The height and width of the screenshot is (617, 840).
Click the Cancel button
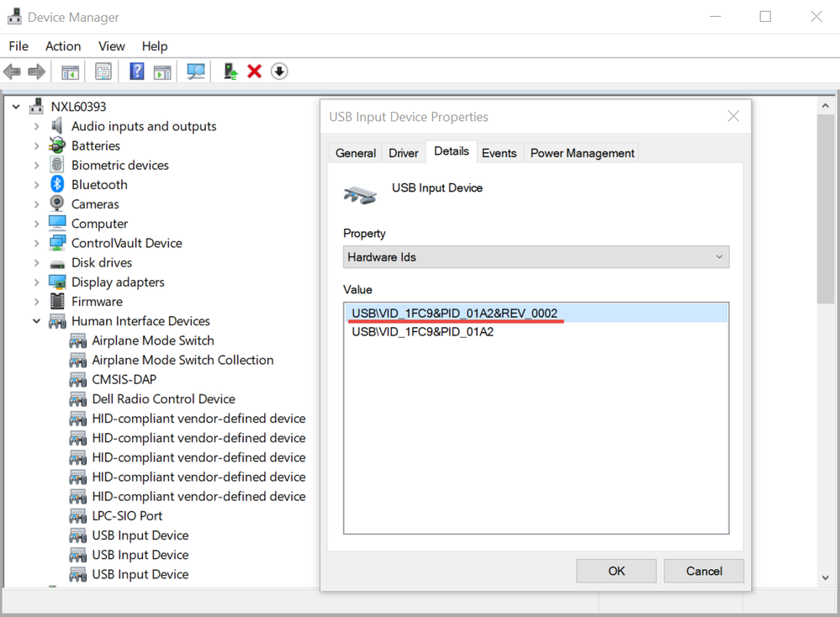(704, 571)
